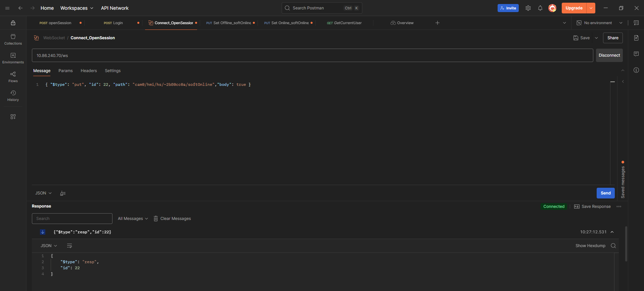
Task: Open the No environment selector
Action: (x=600, y=23)
